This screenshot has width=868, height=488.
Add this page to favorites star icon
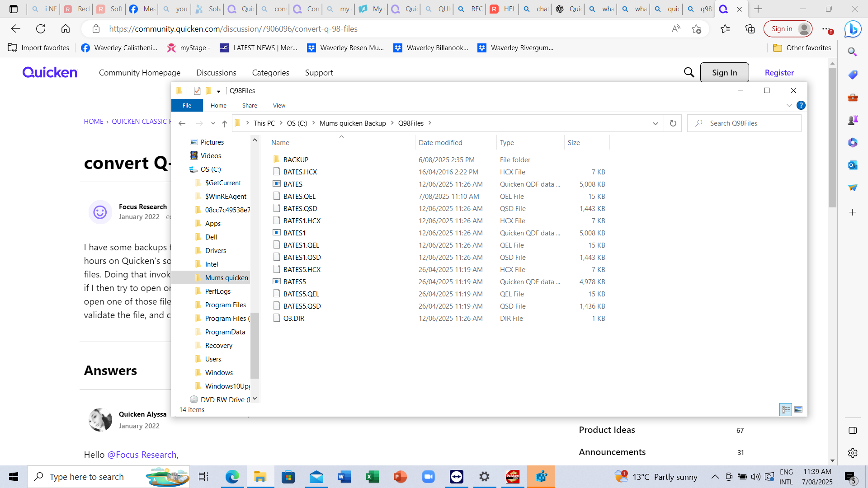point(696,29)
